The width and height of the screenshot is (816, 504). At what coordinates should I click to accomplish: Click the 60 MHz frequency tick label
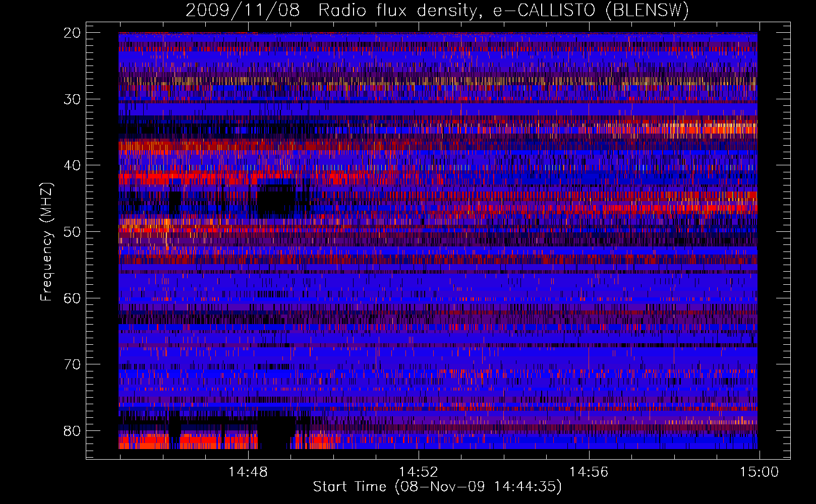[73, 298]
